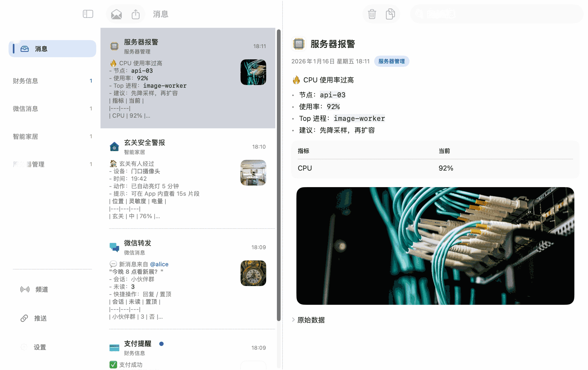Toggle the sidebar panel icon

click(88, 14)
